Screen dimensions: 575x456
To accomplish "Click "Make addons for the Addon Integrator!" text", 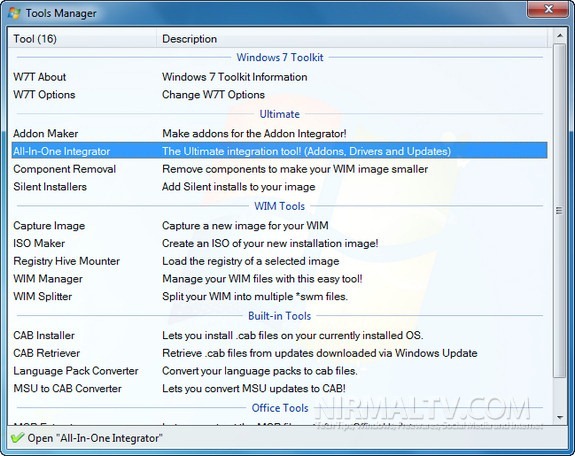I will pyautogui.click(x=254, y=134).
